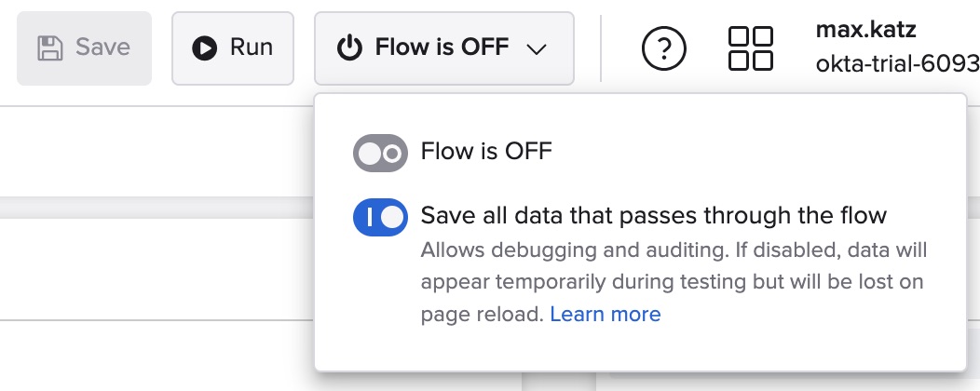Click the white knob of the blue toggle
980x391 pixels.
point(393,217)
